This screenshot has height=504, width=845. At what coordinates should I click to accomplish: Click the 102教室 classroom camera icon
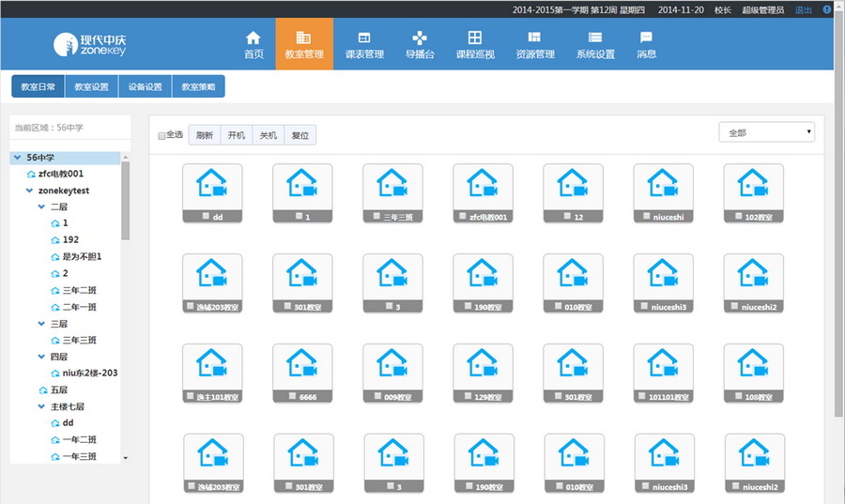click(x=752, y=185)
